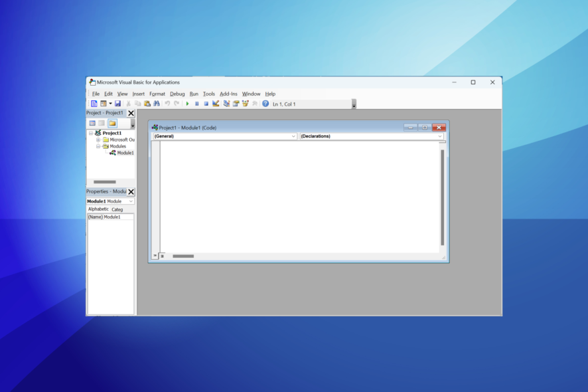Switch to the Categorized properties view
This screenshot has height=392, width=588.
coord(117,209)
